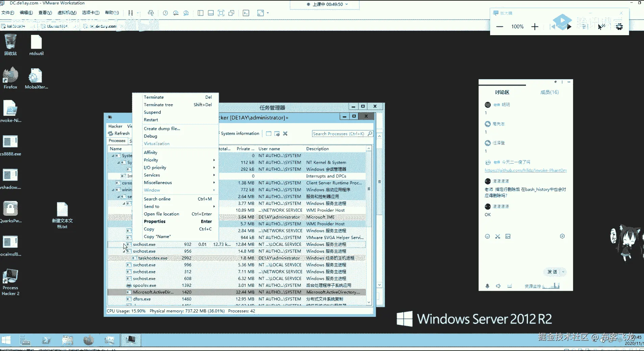Open Server Manager from the taskbar
Viewport: 644px width, 351px height.
[x=25, y=340]
